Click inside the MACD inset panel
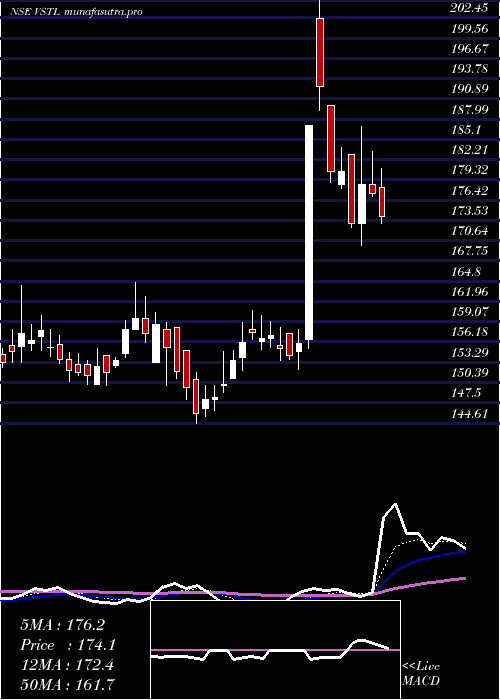Image resolution: width=500 pixels, height=700 pixels. coord(275,650)
